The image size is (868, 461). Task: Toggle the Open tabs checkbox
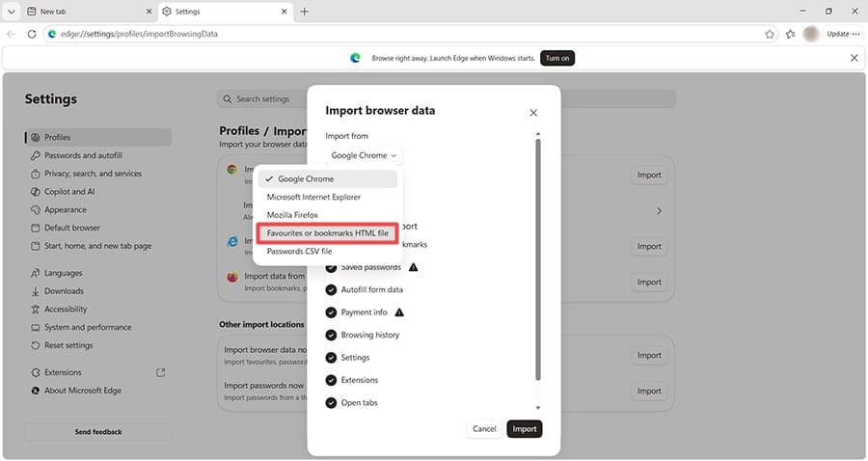tap(331, 403)
